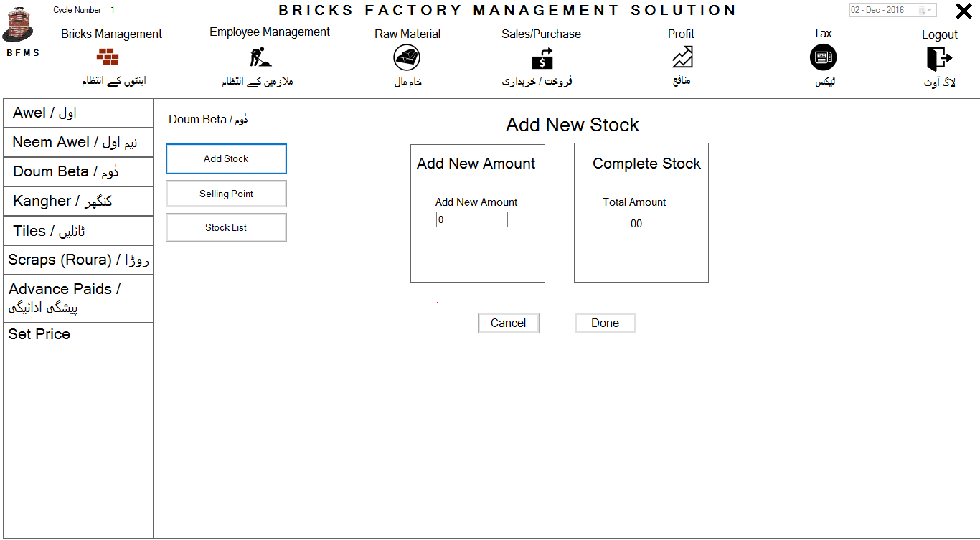Viewport: 980px width, 540px height.
Task: Click the Employee Management menu label
Action: (x=270, y=32)
